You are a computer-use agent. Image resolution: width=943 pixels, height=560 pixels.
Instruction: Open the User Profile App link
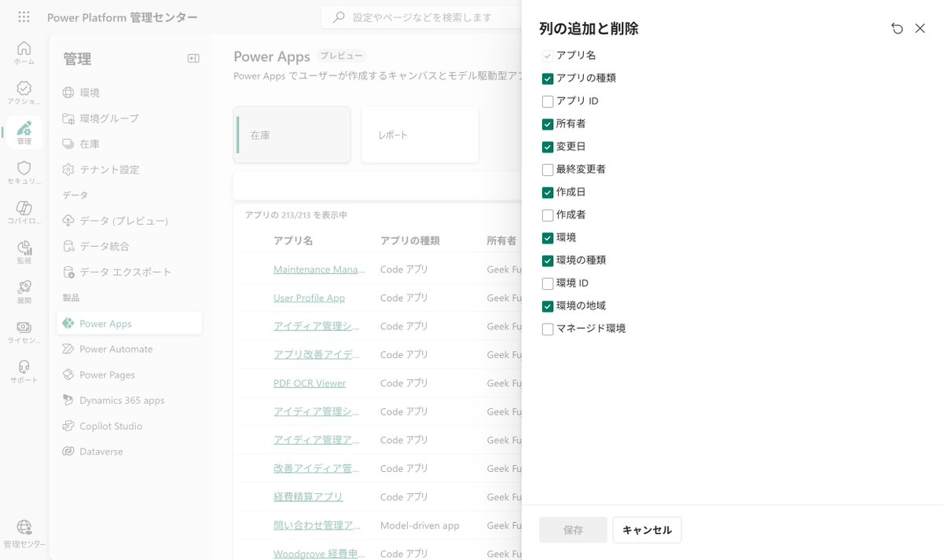310,298
